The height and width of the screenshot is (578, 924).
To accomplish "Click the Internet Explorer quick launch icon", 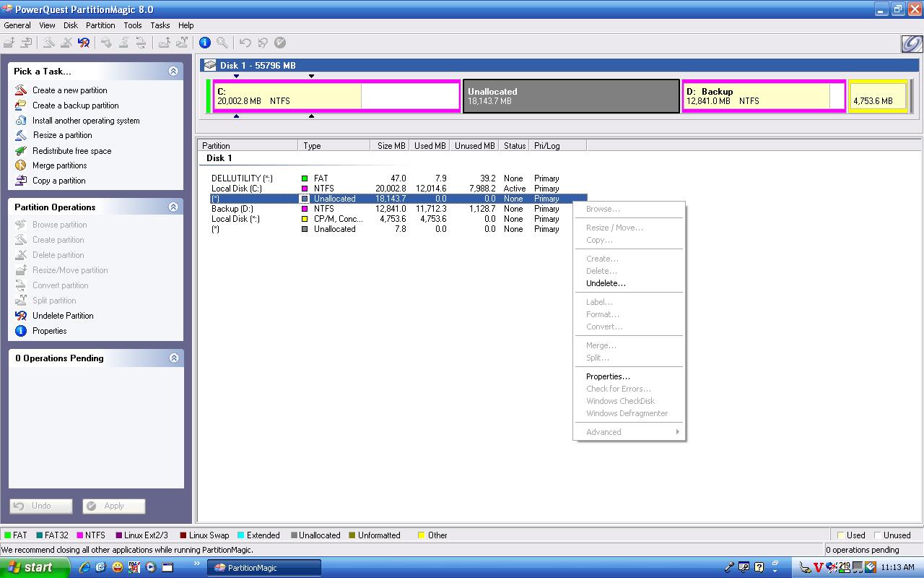I will point(84,567).
